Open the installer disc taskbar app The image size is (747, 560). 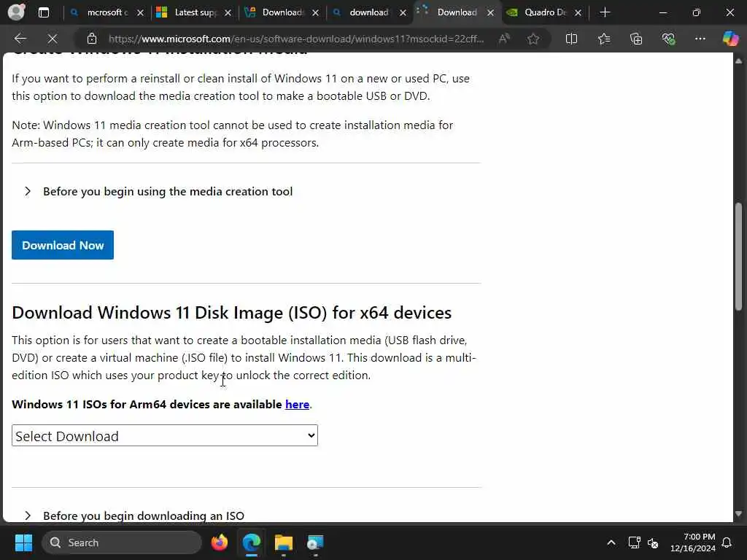point(315,542)
